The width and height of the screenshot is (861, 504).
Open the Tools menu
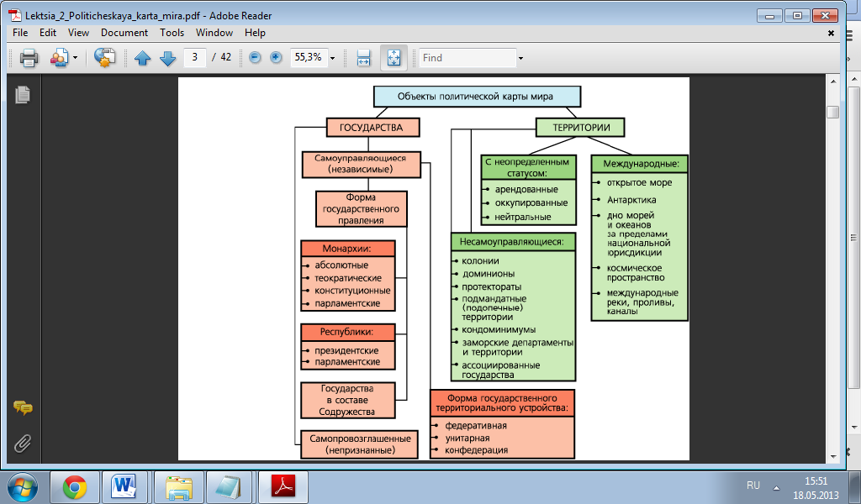pyautogui.click(x=172, y=33)
